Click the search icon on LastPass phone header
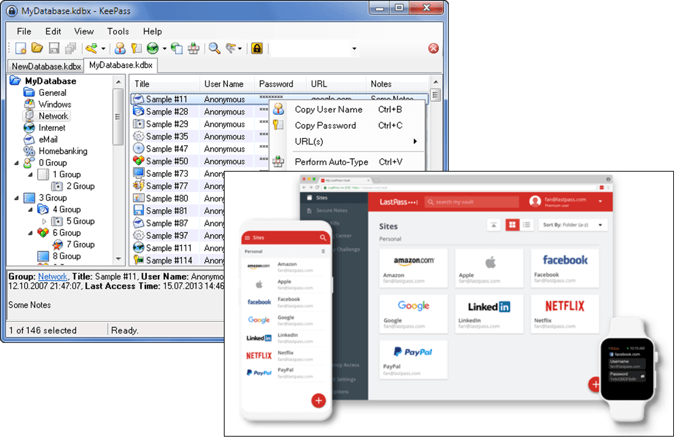 tap(323, 237)
